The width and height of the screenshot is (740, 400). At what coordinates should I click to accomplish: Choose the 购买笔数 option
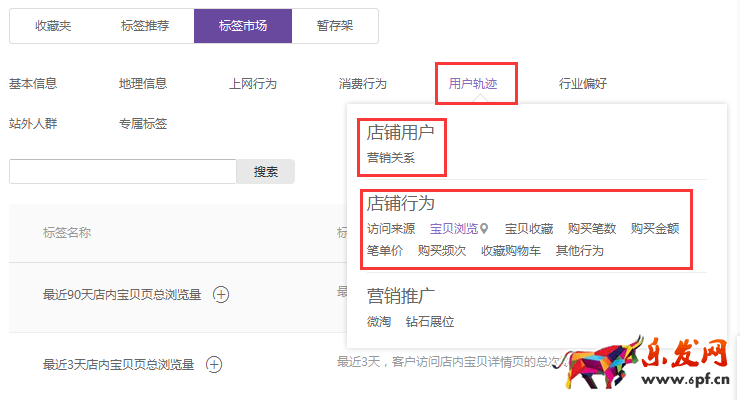point(592,229)
